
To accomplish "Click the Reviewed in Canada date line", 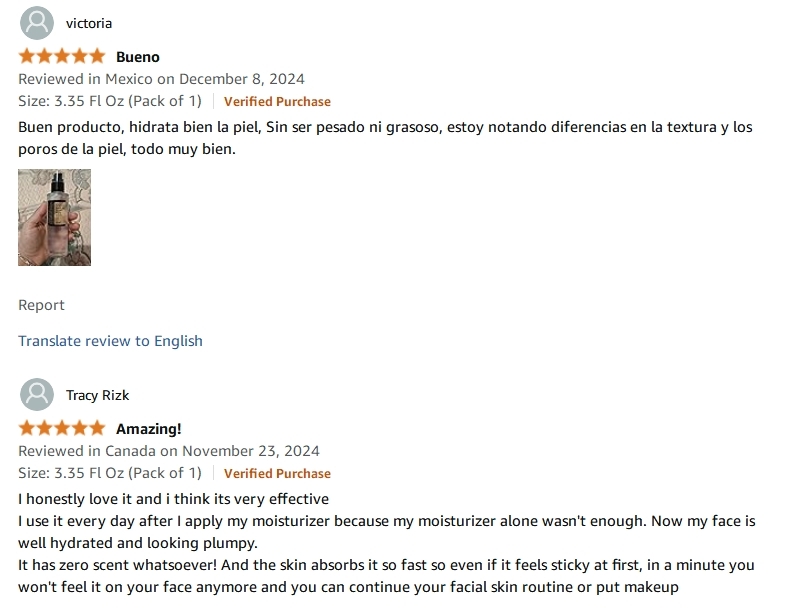I will point(169,451).
